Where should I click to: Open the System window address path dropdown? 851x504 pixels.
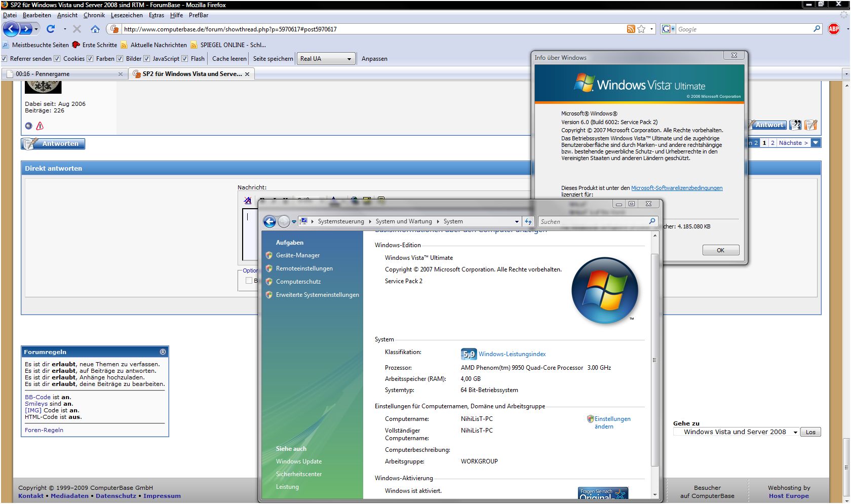coord(517,221)
